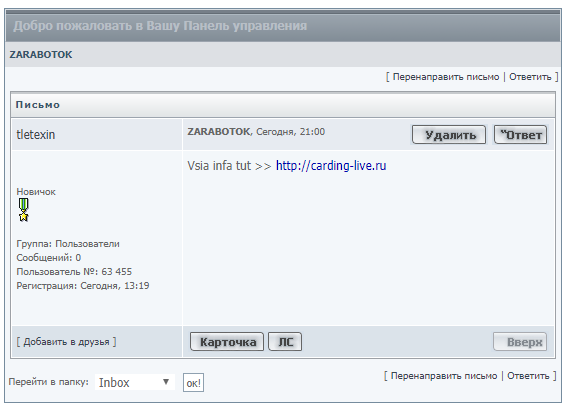Click the Панель управления welcome title bar
Image resolution: width=566 pixels, height=407 pixels.
tap(283, 26)
